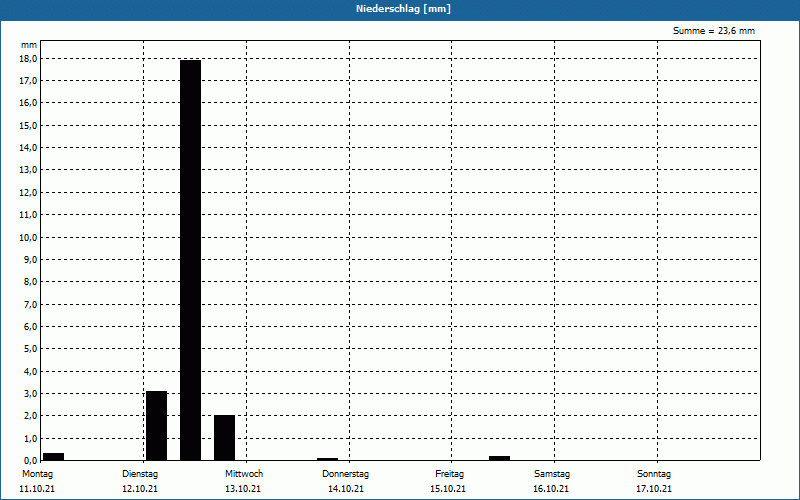Click the 0,0 y-axis value
800x500 pixels.
[31, 461]
